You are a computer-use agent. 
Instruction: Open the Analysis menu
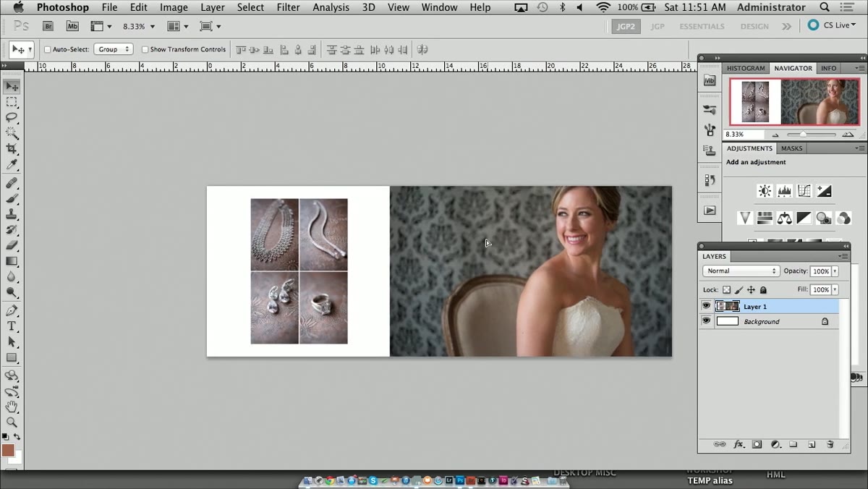pyautogui.click(x=331, y=7)
